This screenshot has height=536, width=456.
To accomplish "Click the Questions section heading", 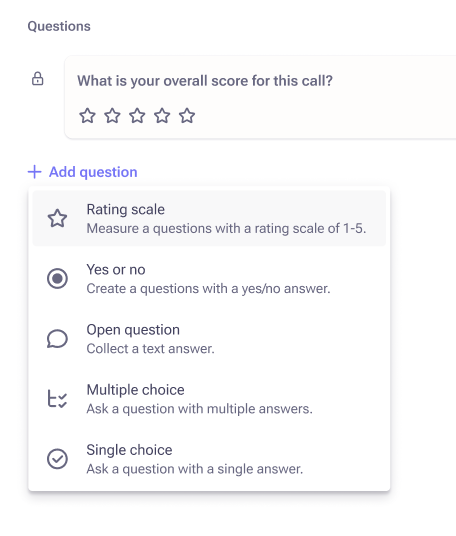I will pyautogui.click(x=59, y=26).
